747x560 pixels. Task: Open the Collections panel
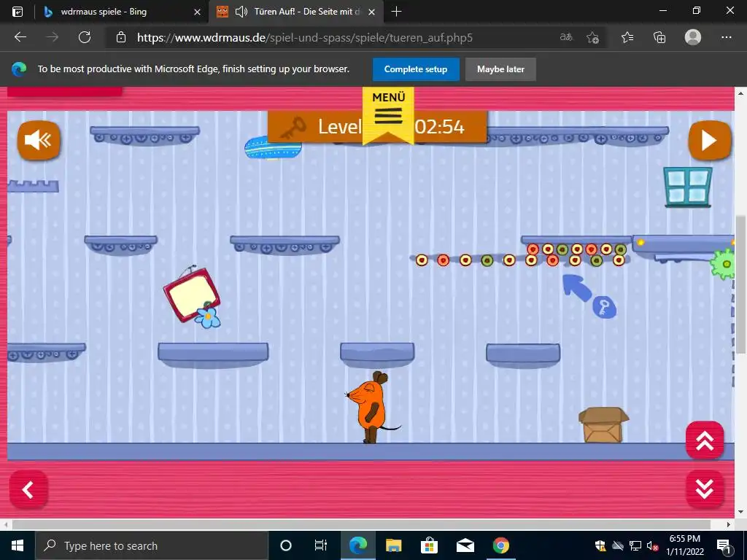point(659,37)
